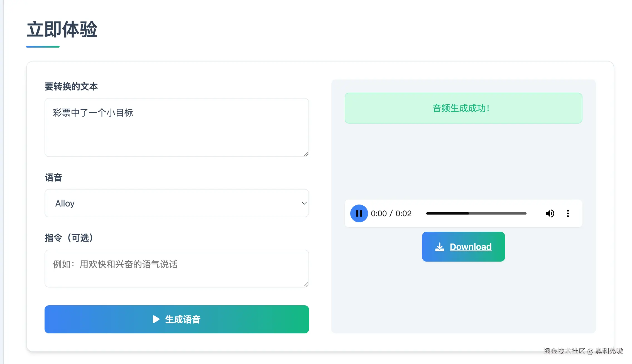This screenshot has width=632, height=364.
Task: Click the 奥利弗嗷 watermark text
Action: (x=605, y=351)
